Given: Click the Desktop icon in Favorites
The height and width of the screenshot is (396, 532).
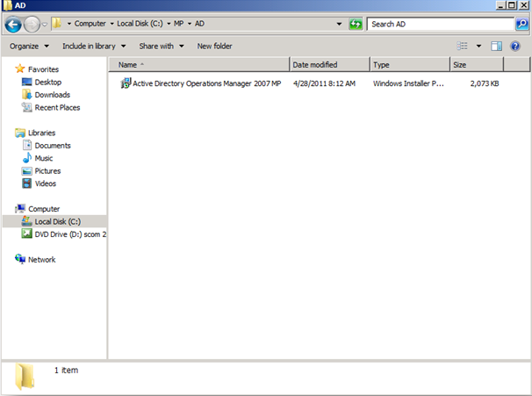Looking at the screenshot, I should tap(27, 82).
